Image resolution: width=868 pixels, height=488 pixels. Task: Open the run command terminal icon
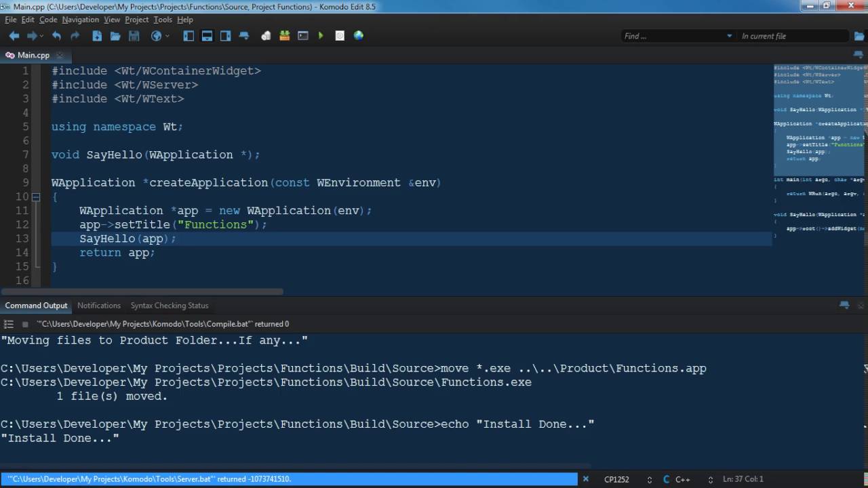click(303, 36)
